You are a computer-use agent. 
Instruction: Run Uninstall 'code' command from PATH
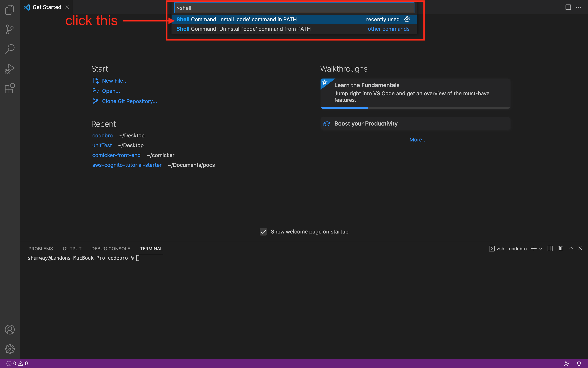(294, 29)
